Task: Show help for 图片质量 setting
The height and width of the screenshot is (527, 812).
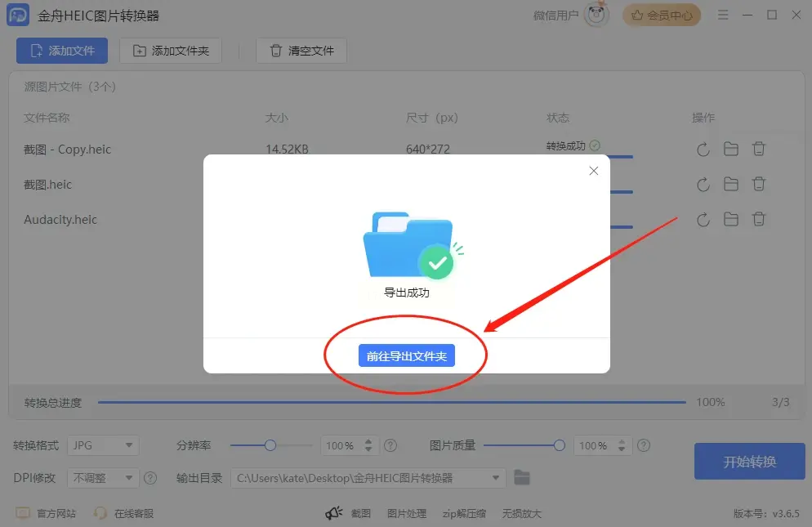Action: pos(644,445)
